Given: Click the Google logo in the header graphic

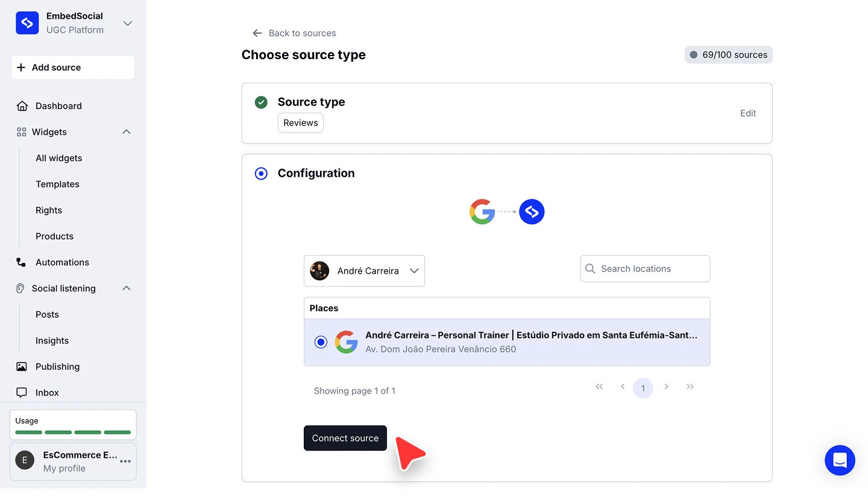Looking at the screenshot, I should 482,212.
